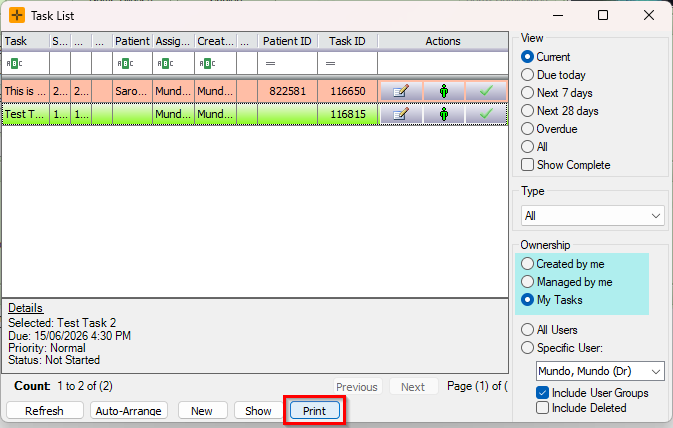Screen dimensions: 673x428
Task: Mark task 116650 complete with checkmark
Action: 486,91
